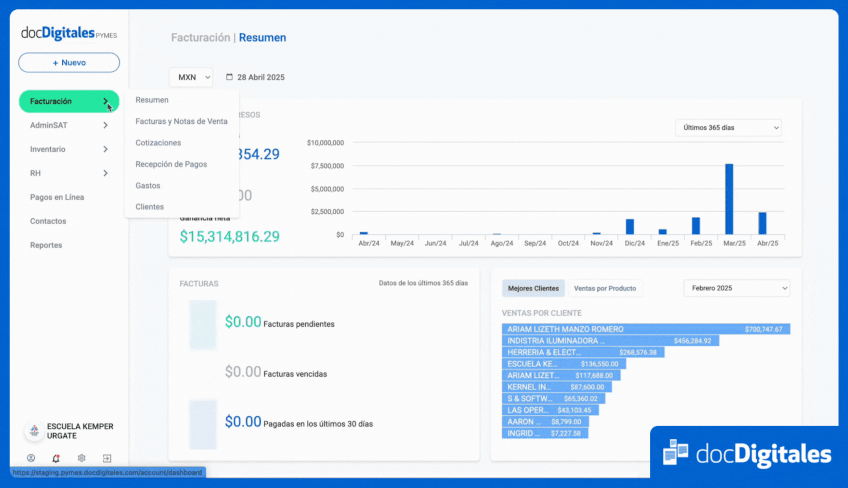Viewport: 848px width, 488px height.
Task: Open Facturas y Notas de Venta
Action: (x=181, y=121)
